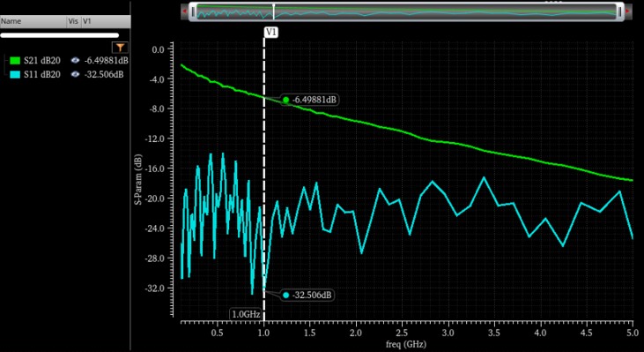The image size is (644, 352).
Task: Click the V1 column header
Action: coord(106,21)
